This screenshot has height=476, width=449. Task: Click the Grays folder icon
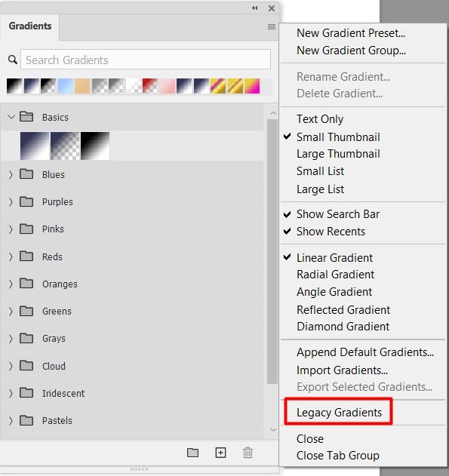pyautogui.click(x=26, y=338)
